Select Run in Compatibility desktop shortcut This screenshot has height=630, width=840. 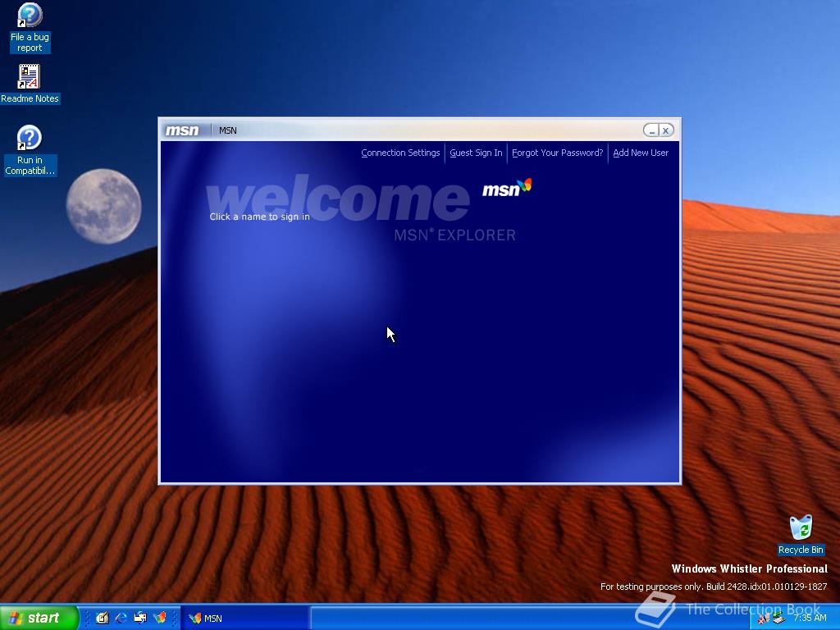[30, 151]
